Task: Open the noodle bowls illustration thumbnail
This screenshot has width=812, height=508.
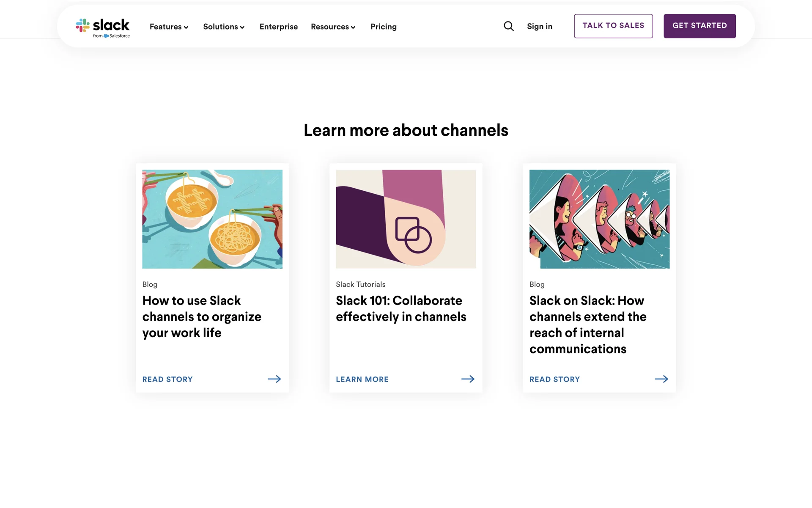Action: (212, 219)
